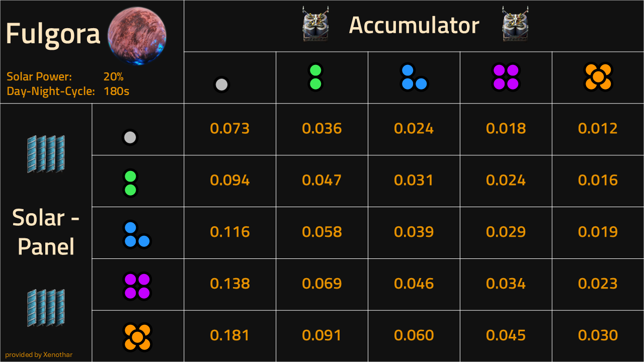Viewport: 644px width, 362px height.
Task: Select the purple epic quality solar panel row icon
Action: click(137, 286)
